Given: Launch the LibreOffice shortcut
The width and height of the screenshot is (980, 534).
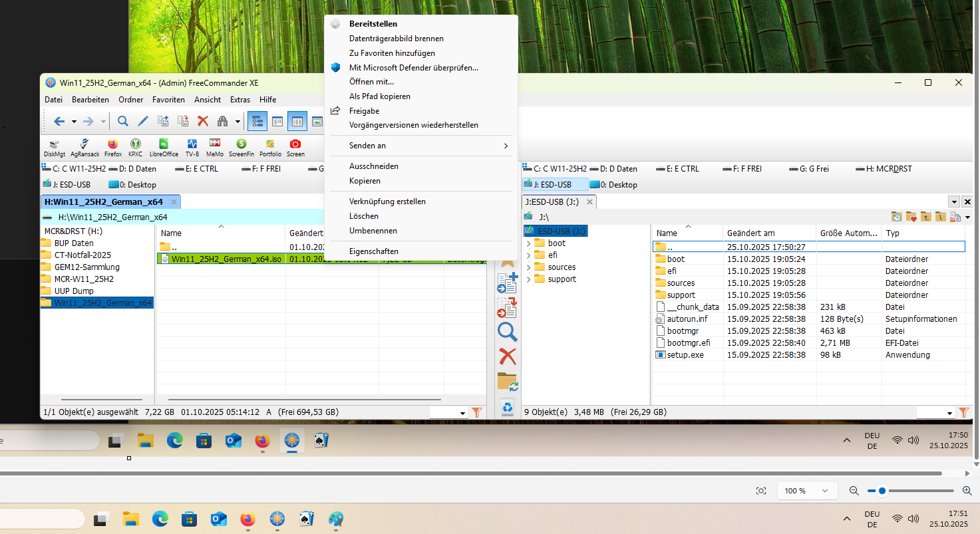Looking at the screenshot, I should 164,148.
